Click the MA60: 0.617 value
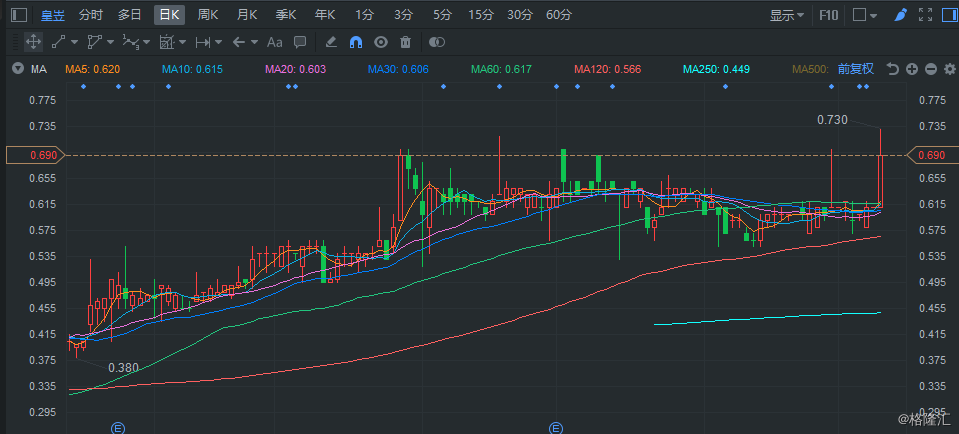 click(502, 69)
